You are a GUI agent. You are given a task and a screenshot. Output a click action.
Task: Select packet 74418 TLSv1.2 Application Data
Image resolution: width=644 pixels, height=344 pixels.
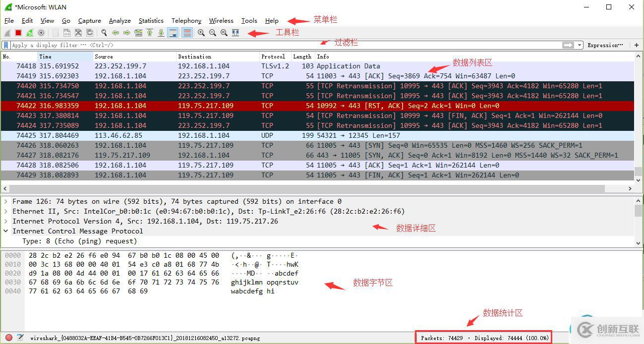pyautogui.click(x=317, y=66)
